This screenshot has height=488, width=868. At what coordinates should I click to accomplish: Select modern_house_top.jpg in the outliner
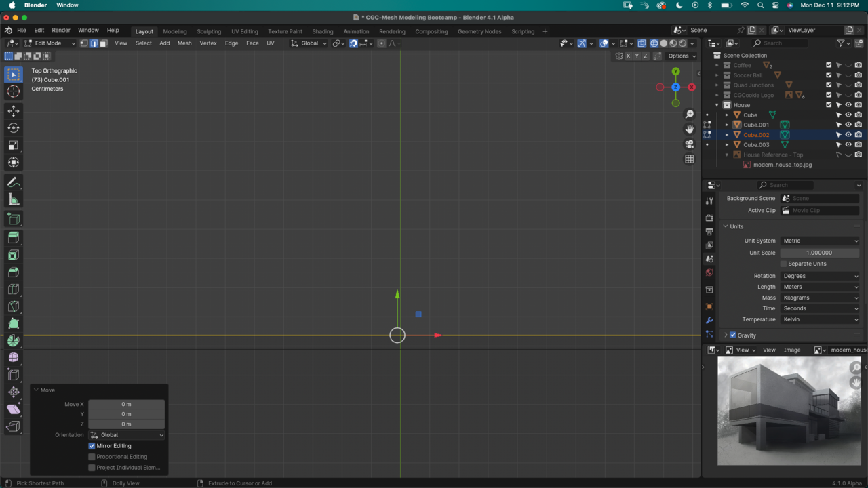[x=782, y=165]
